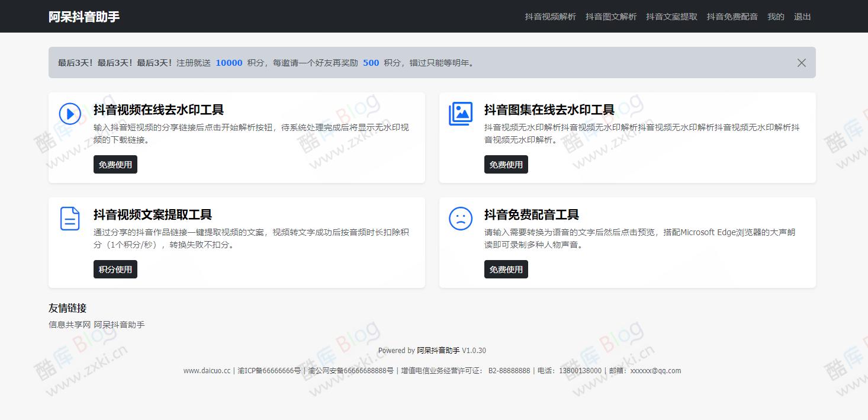Open the 我的 account page
Image resolution: width=868 pixels, height=420 pixels.
776,17
